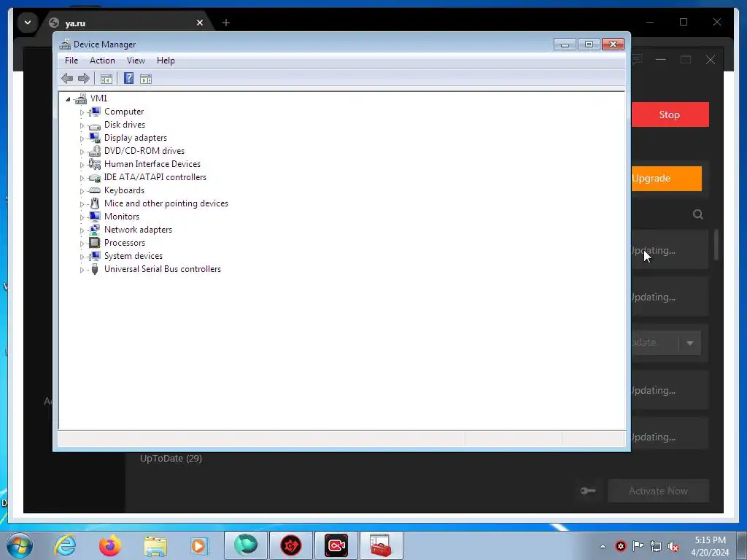Click the mouse icon for pointing devices
This screenshot has height=560, width=747.
click(95, 203)
